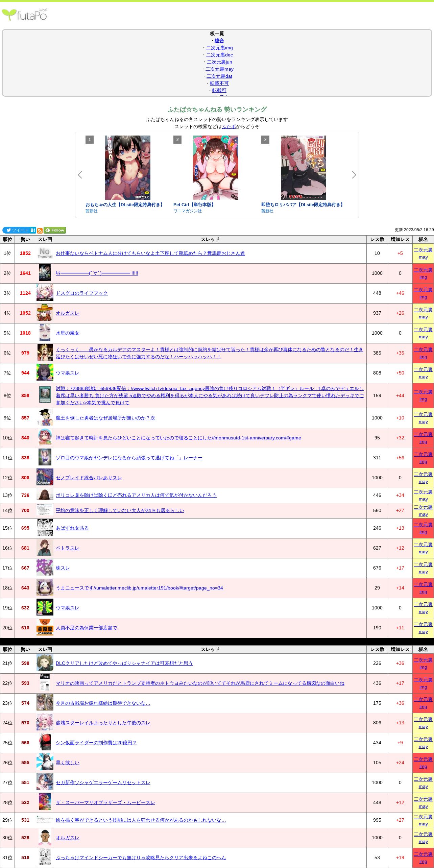Open thread 水星の魔女
The image size is (434, 868).
click(68, 333)
